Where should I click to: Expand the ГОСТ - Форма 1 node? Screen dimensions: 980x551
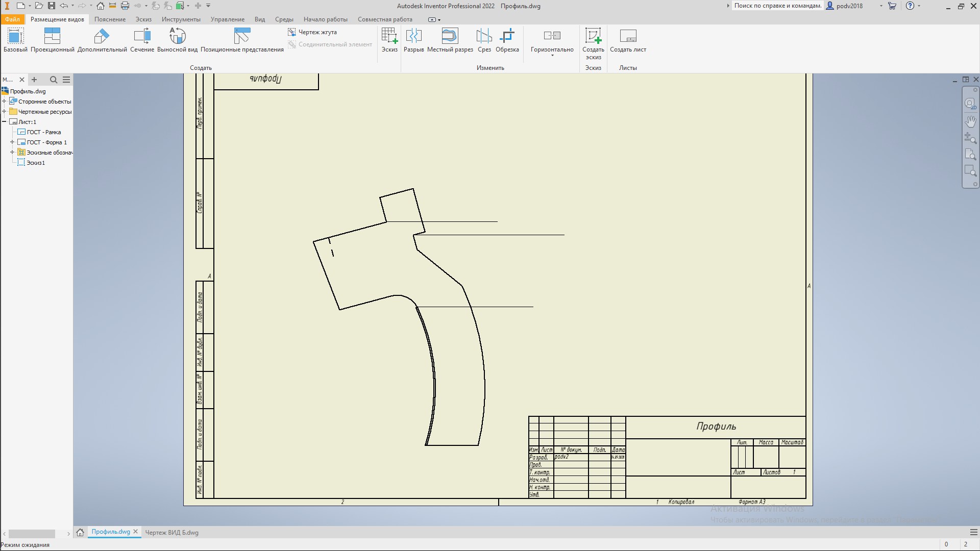coord(12,142)
